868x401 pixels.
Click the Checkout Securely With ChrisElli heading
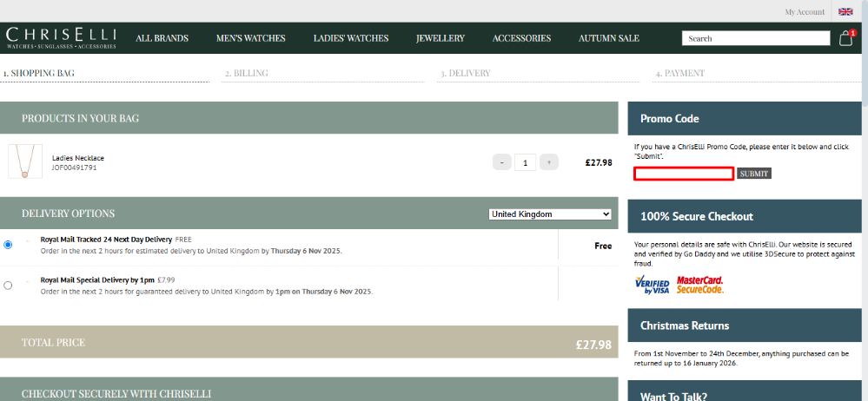point(116,394)
